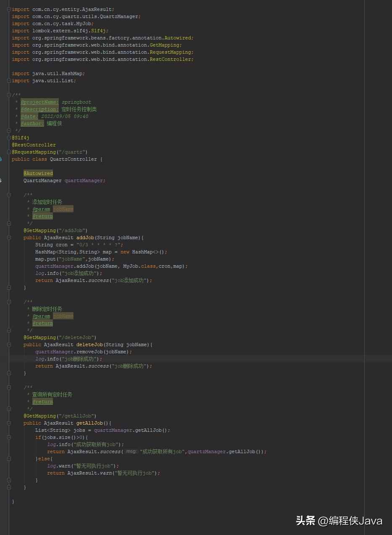
Task: Click the highlighted log.info "job删除成功" line
Action: pos(69,359)
